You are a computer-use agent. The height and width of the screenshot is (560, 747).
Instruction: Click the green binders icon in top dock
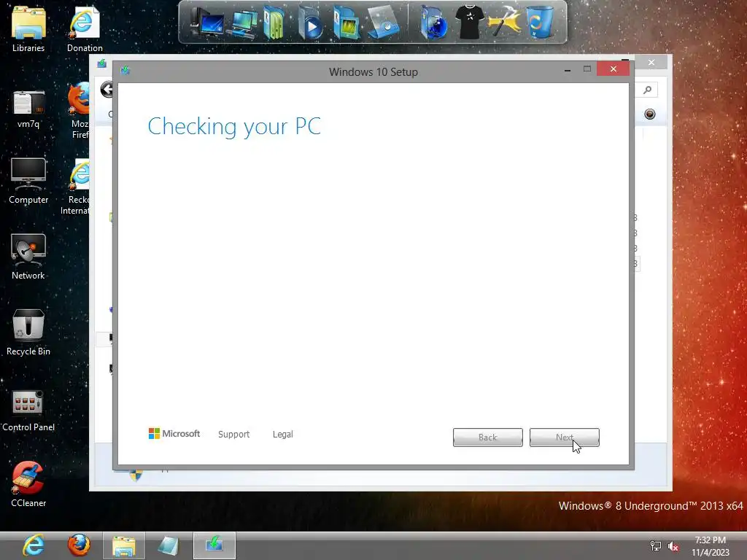tap(274, 23)
